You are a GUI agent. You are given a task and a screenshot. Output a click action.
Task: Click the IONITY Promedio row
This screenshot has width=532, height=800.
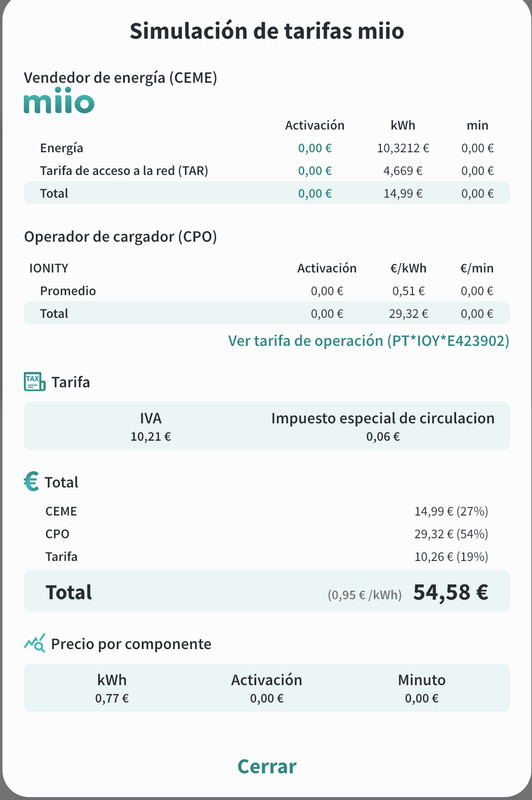[267, 291]
